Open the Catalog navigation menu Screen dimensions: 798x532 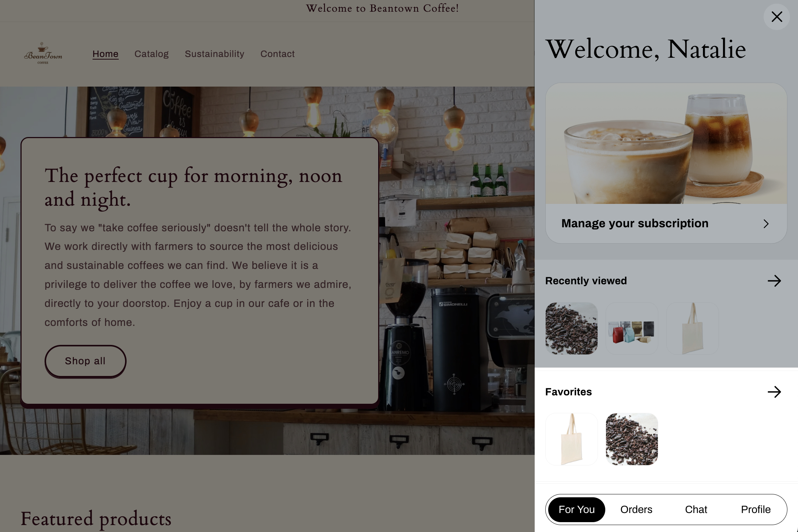pos(151,53)
